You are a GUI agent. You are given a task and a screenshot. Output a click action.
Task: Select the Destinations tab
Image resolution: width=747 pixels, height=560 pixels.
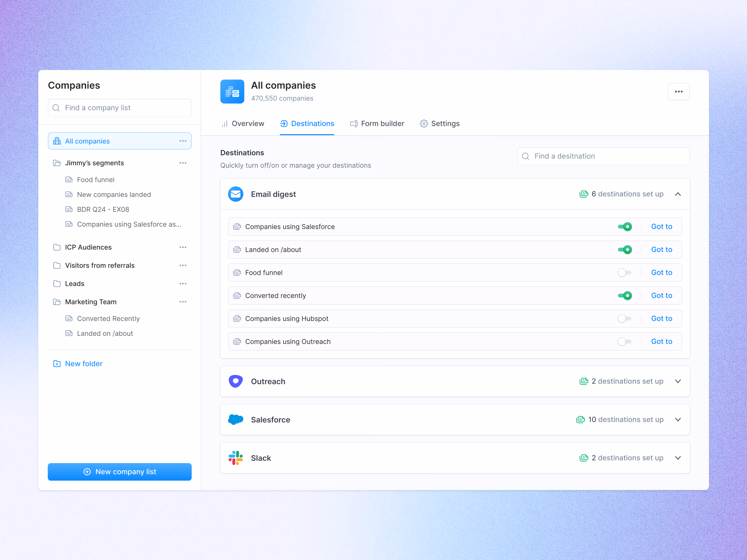(307, 123)
